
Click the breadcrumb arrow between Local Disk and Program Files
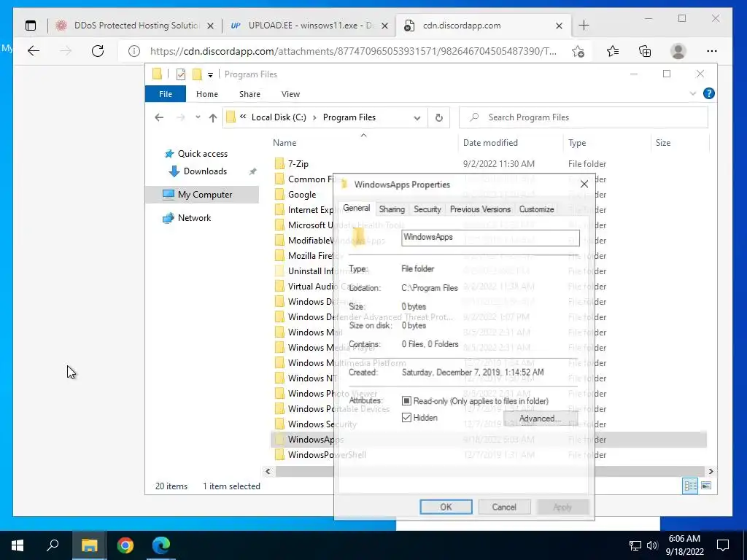[x=314, y=117]
